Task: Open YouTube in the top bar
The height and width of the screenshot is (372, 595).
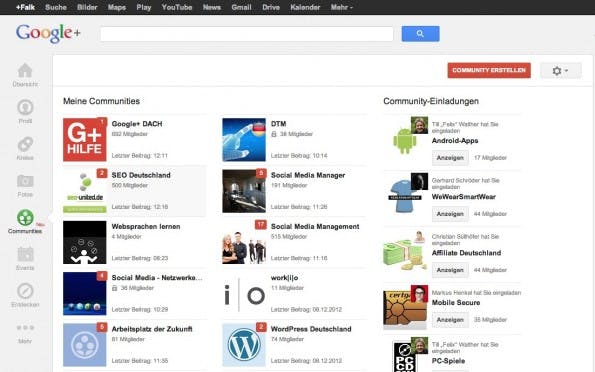Action: (177, 7)
